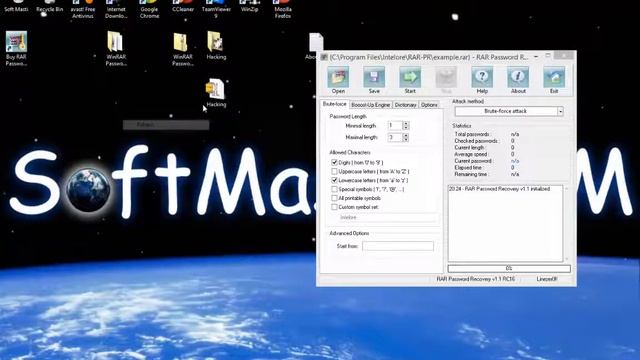
Task: Click the custom symbol set text field
Action: [x=388, y=218]
